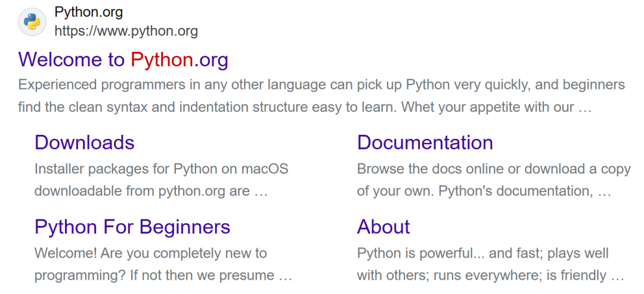Click the 'Installer packages for Python on macOS' text

click(x=161, y=169)
